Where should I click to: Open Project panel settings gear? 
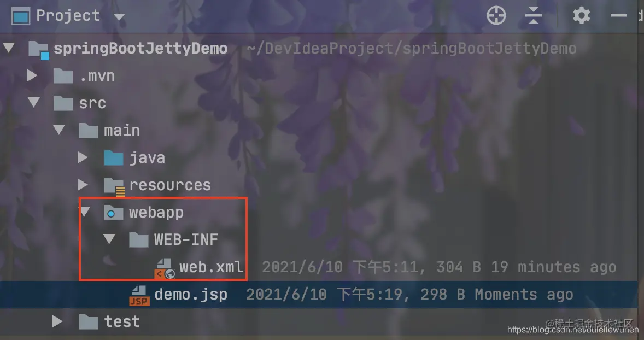(x=582, y=16)
